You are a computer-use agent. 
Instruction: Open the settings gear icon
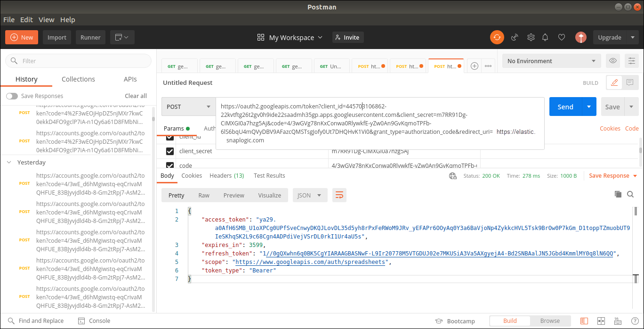(531, 37)
